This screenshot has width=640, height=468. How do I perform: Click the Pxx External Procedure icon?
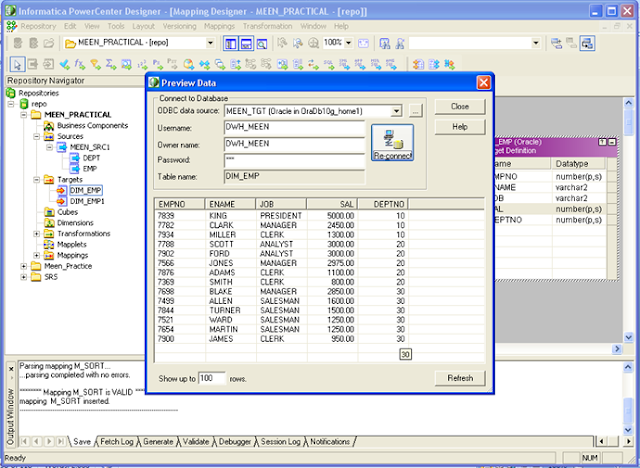(173, 64)
